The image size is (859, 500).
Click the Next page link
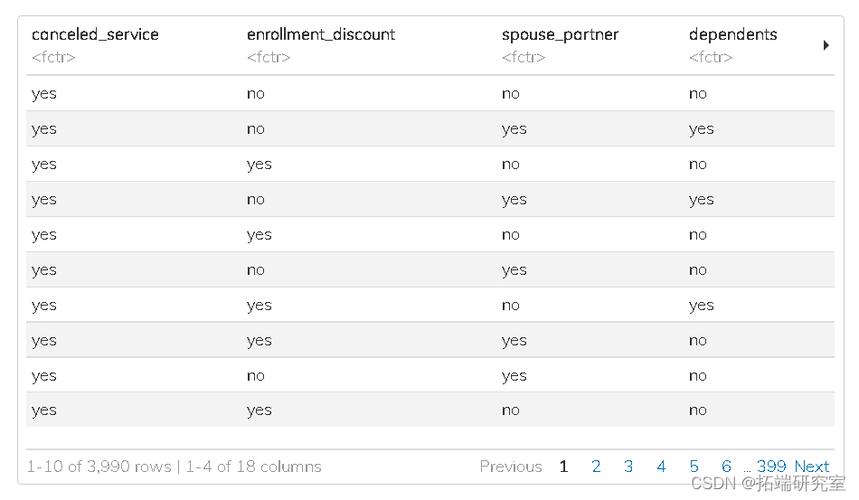(812, 467)
